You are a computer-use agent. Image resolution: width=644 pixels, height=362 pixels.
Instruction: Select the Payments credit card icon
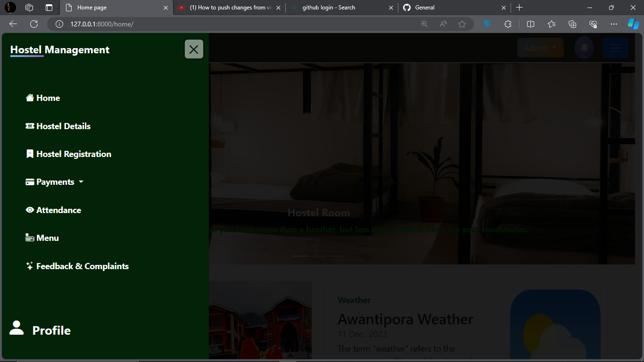click(x=30, y=181)
